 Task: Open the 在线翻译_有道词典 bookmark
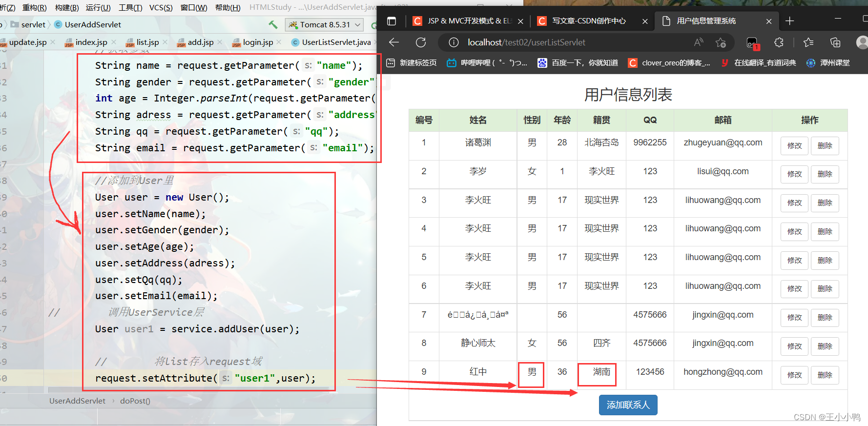click(x=758, y=63)
